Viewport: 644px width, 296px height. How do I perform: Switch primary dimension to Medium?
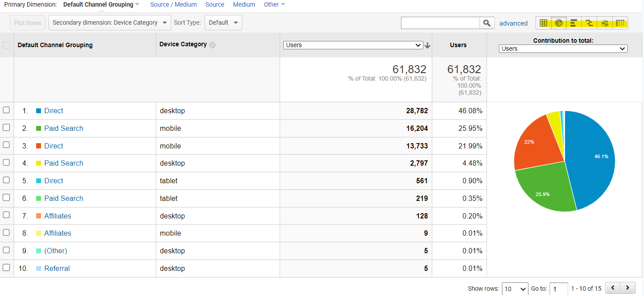(x=244, y=4)
